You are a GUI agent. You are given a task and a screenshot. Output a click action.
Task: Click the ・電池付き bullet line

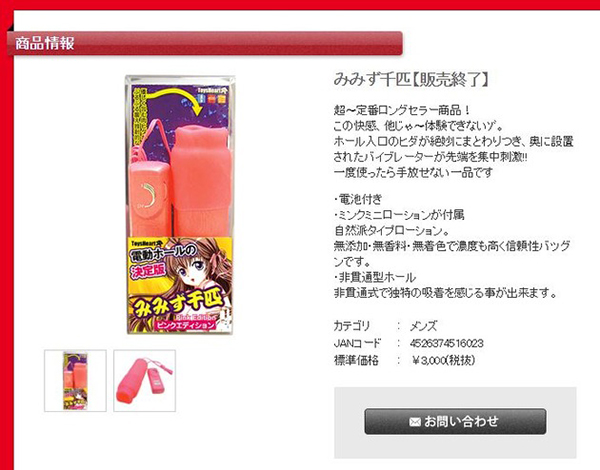(x=358, y=199)
